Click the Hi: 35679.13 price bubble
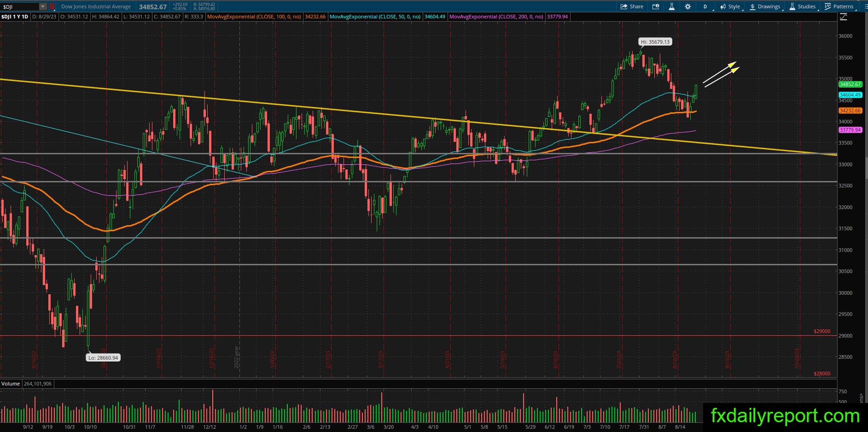The image size is (868, 432). pos(655,42)
